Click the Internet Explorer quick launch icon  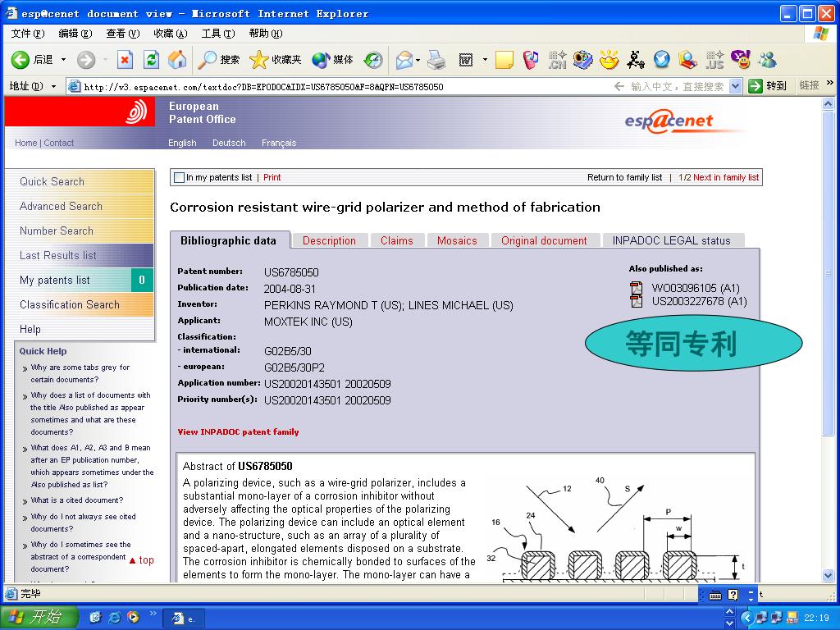pyautogui.click(x=114, y=618)
